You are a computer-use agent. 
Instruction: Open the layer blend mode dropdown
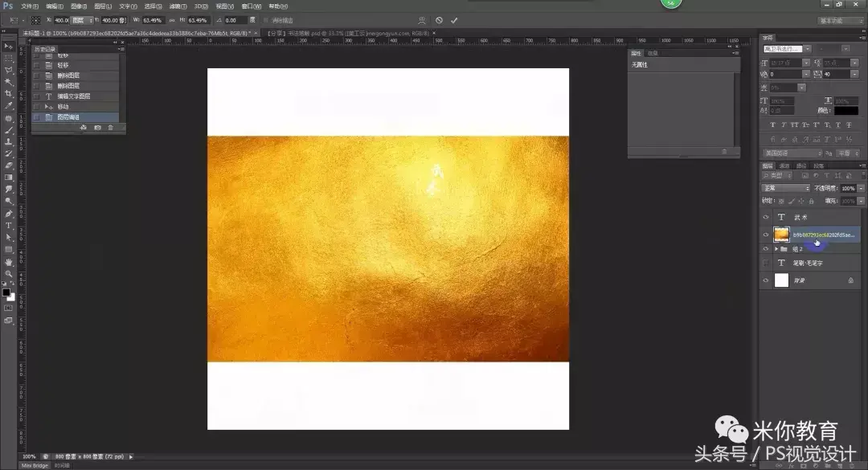785,188
